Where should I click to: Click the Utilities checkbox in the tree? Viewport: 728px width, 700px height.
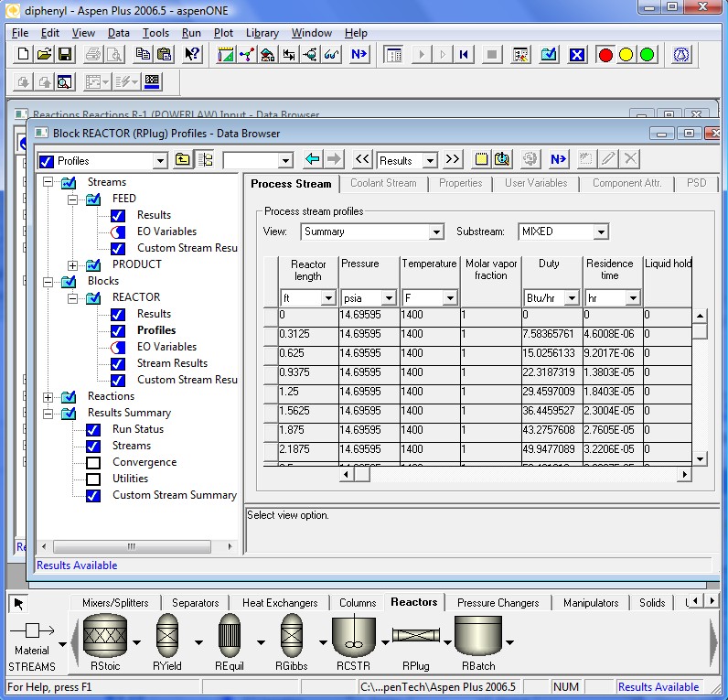93,479
